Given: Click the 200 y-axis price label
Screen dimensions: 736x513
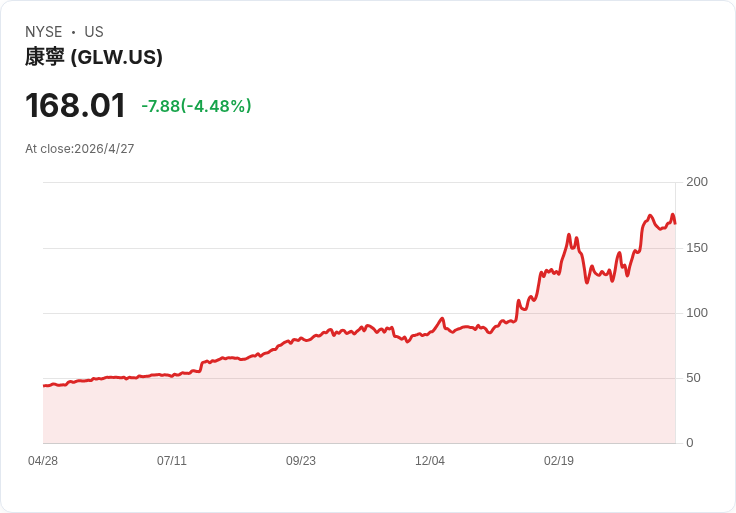Looking at the screenshot, I should tap(697, 182).
